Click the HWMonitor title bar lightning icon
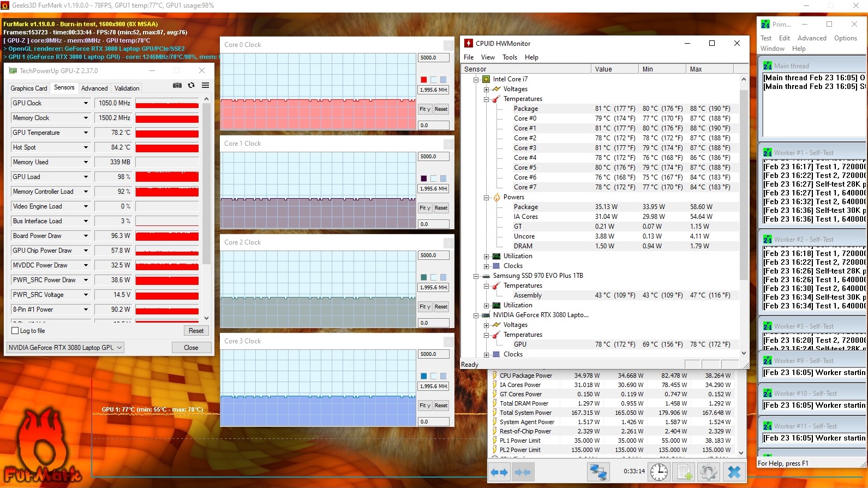The image size is (868, 488). [x=469, y=43]
